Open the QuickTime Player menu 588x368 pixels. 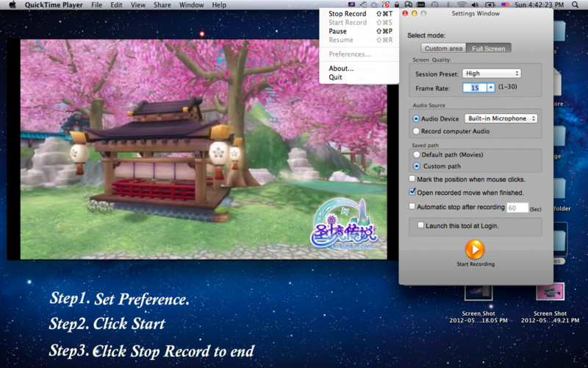coord(54,5)
